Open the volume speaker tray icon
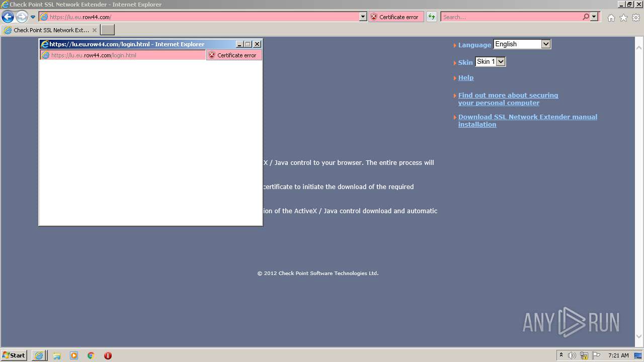Screen dimensions: 644x362 (572, 355)
